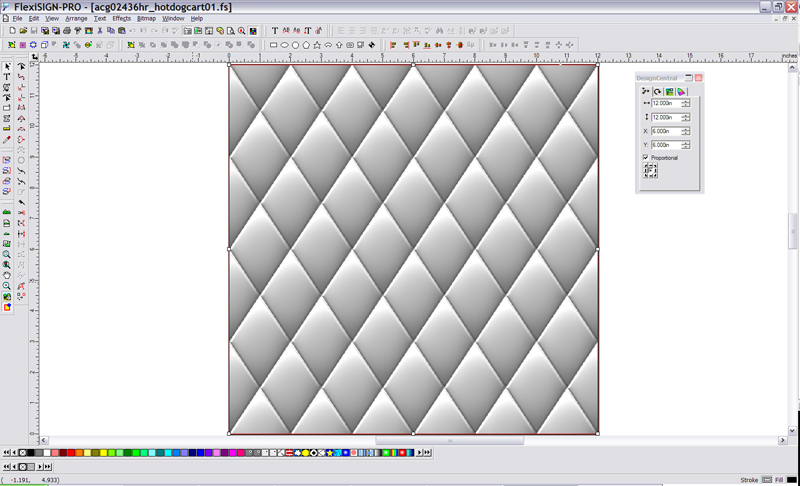Open the View menu

point(52,18)
